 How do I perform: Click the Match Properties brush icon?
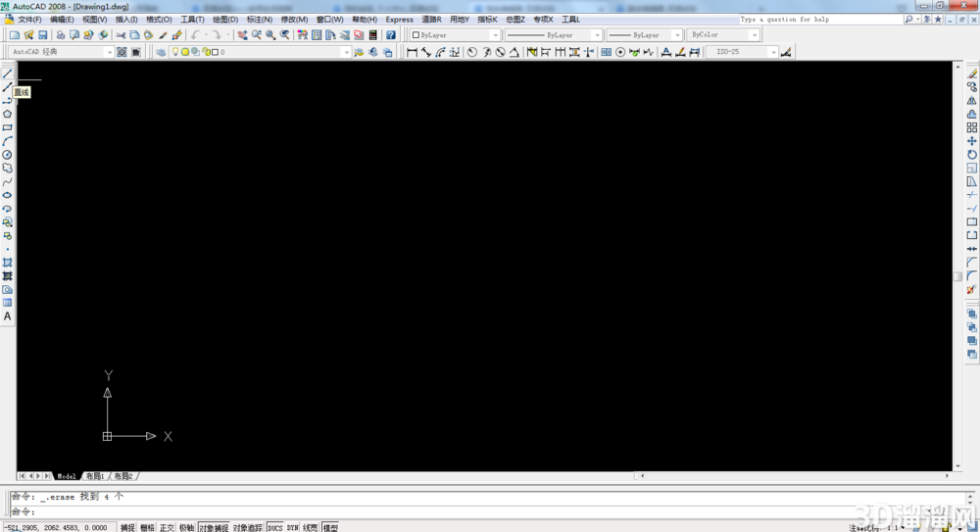click(x=163, y=35)
